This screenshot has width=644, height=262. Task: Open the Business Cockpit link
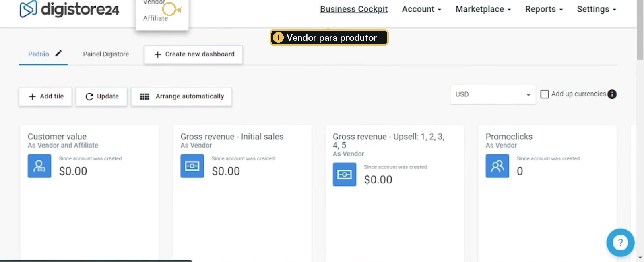coord(354,9)
